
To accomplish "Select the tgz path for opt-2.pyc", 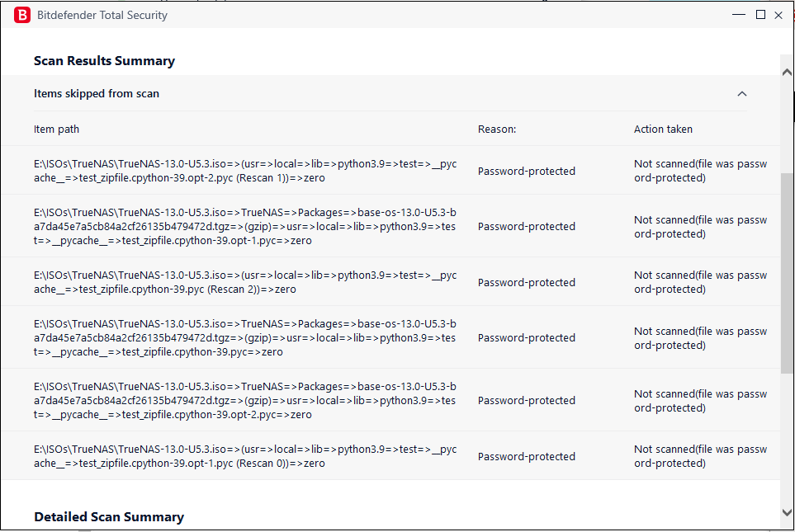I will (x=245, y=400).
